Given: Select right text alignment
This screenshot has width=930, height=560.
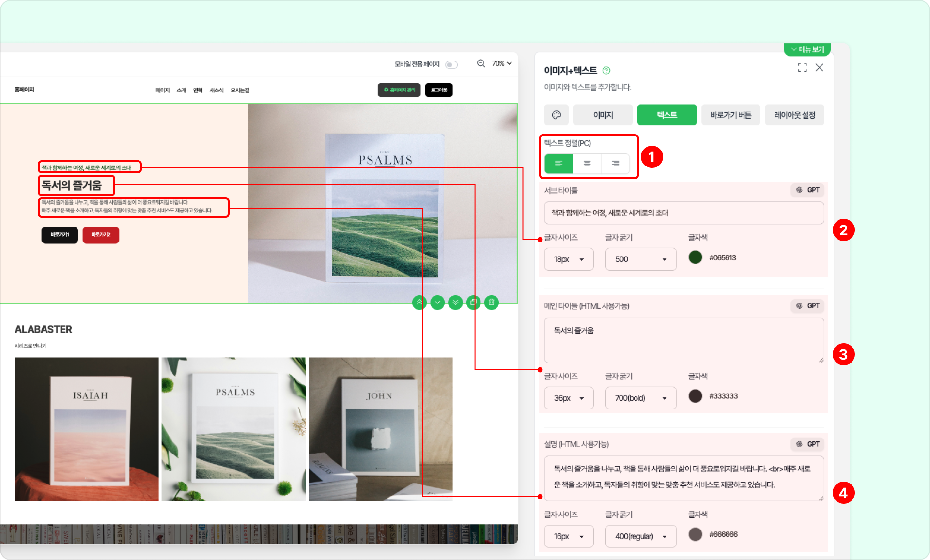Looking at the screenshot, I should (x=615, y=164).
